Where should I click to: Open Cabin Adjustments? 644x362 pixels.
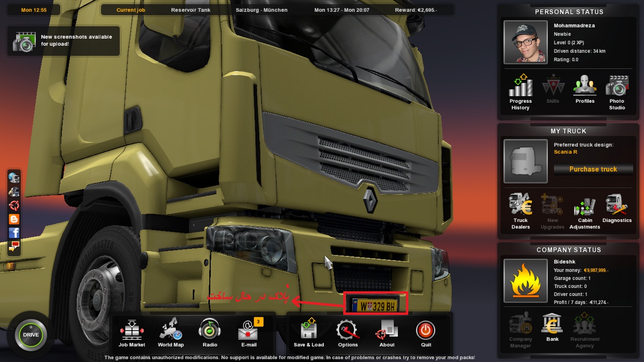585,210
